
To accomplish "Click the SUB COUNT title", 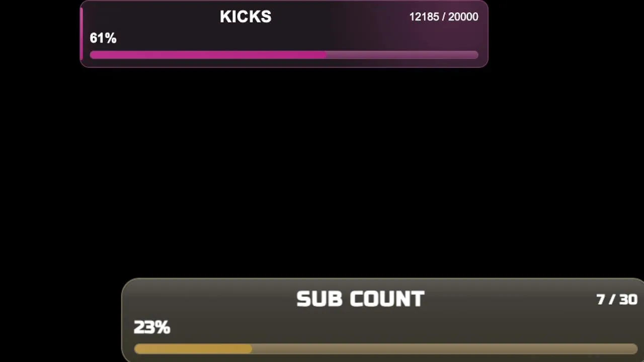I will (361, 299).
